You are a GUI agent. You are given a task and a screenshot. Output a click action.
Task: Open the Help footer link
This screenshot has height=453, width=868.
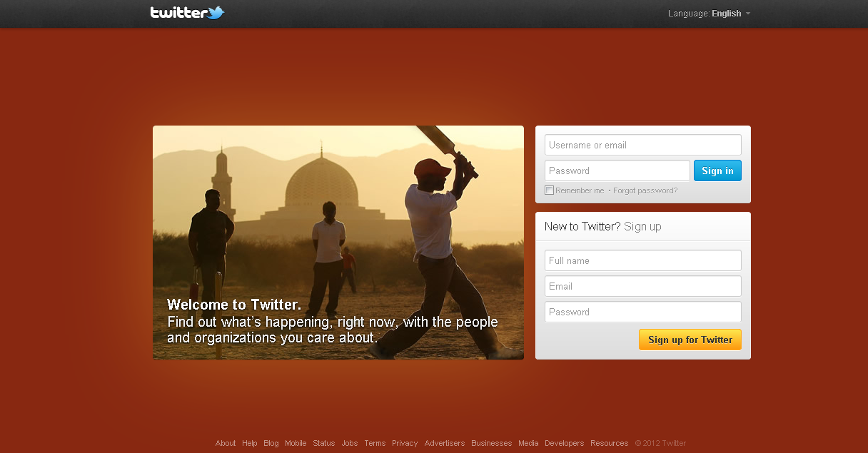coord(249,443)
